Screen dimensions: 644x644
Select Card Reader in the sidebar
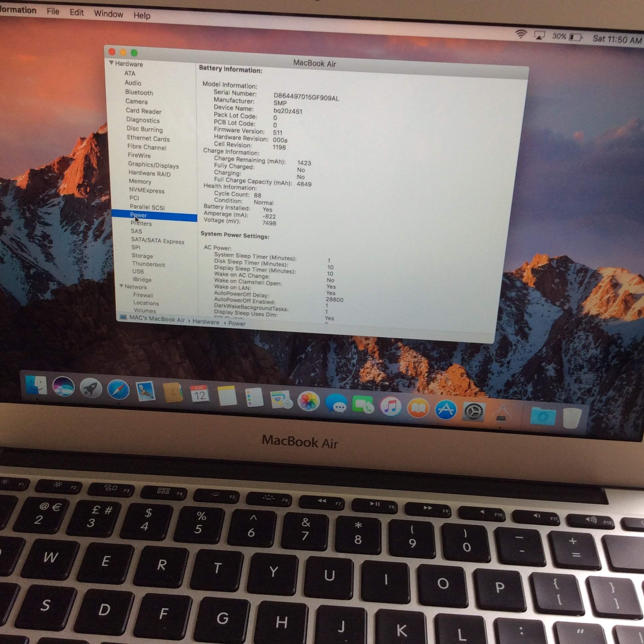tap(144, 111)
